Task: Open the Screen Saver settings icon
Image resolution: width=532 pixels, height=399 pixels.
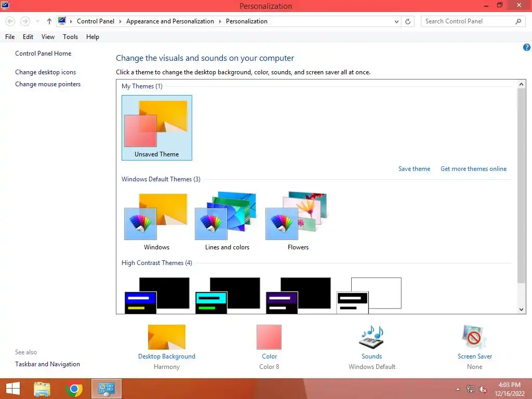Action: click(474, 337)
